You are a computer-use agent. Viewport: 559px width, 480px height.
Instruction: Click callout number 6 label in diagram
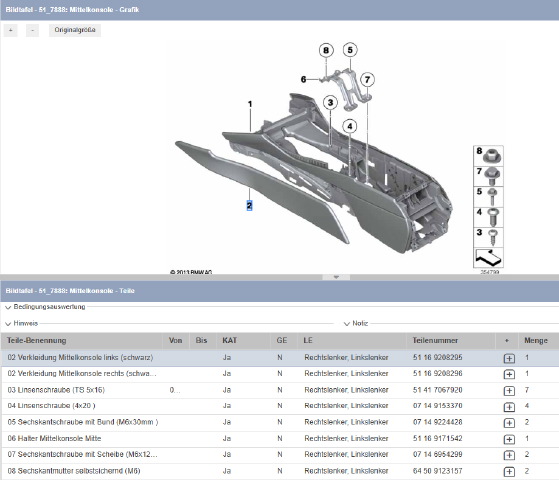(x=303, y=79)
